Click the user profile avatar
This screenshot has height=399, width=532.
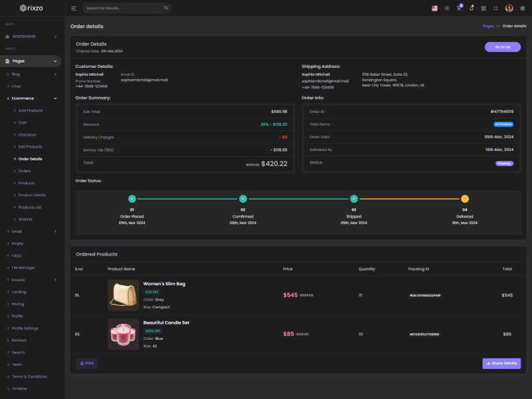coord(509,8)
